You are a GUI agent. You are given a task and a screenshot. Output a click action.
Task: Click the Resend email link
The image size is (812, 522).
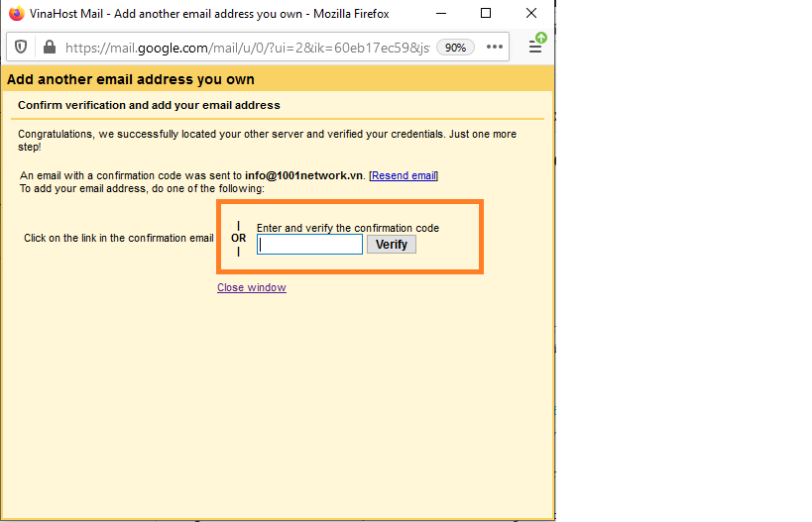[x=404, y=175]
